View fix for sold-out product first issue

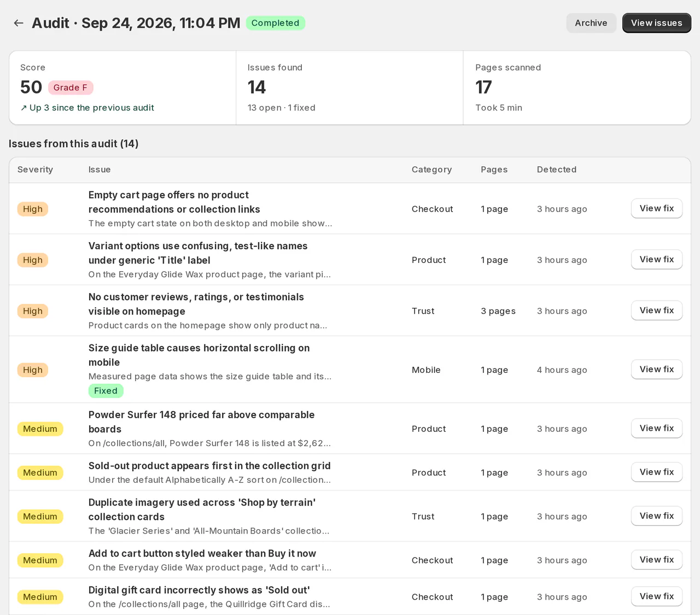tap(657, 472)
